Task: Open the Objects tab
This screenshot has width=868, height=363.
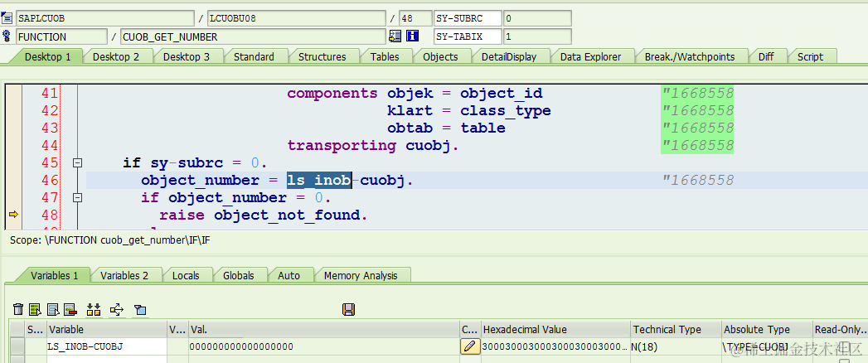Action: click(440, 56)
